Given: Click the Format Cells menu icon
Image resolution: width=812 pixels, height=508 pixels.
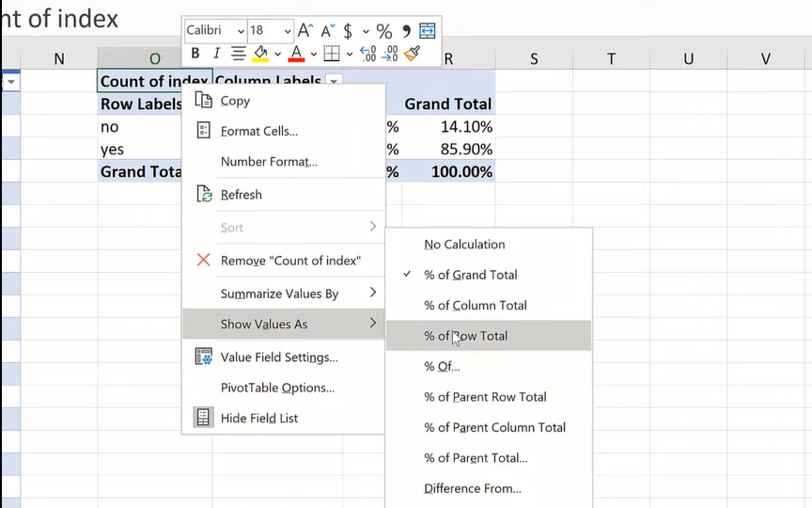Looking at the screenshot, I should click(x=203, y=130).
